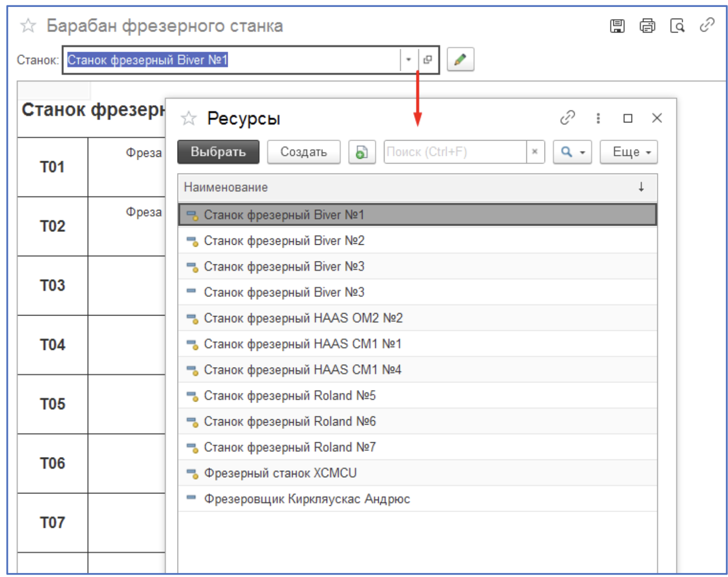Screen dimensions: 728x577
Task: Open the magnifier search options dropdown
Action: 572,152
